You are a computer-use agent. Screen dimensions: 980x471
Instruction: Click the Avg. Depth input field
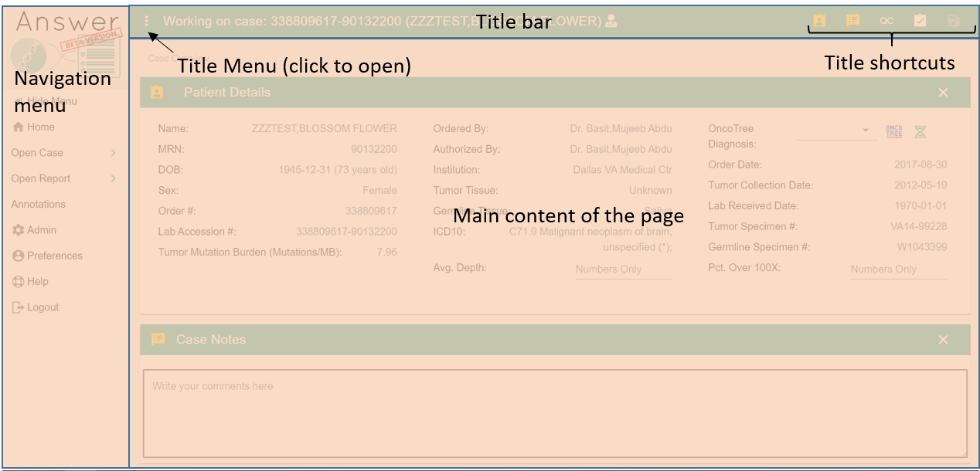[x=623, y=269]
